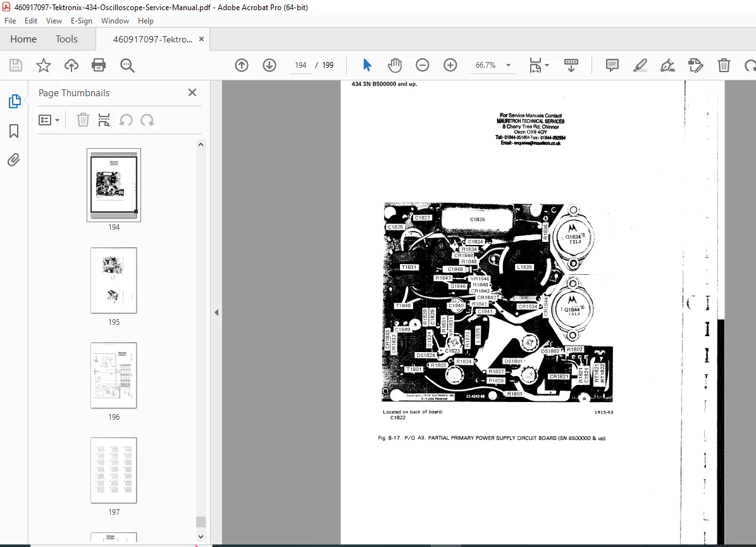Click thumbnails scrollbar down arrow
756x547 pixels.
tap(201, 536)
